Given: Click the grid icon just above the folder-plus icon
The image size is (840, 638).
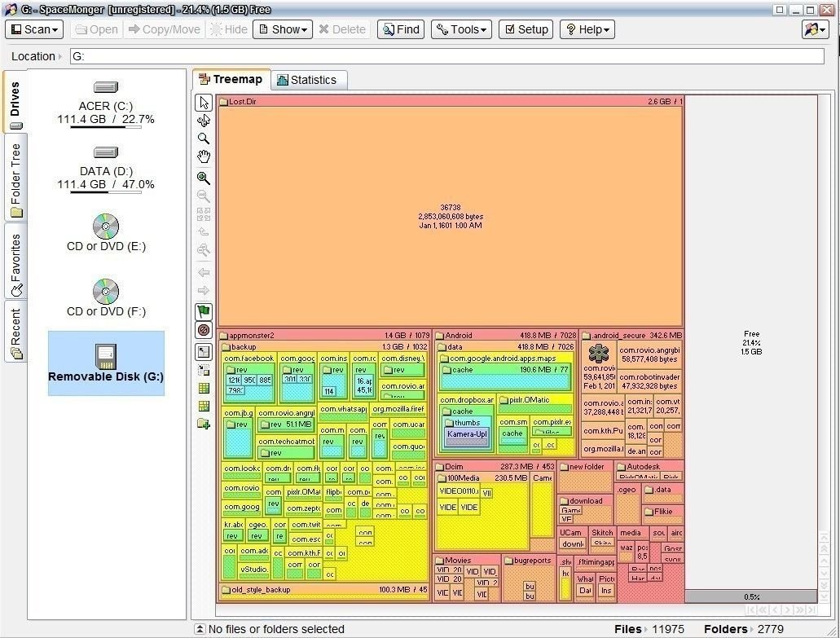Looking at the screenshot, I should (x=204, y=406).
